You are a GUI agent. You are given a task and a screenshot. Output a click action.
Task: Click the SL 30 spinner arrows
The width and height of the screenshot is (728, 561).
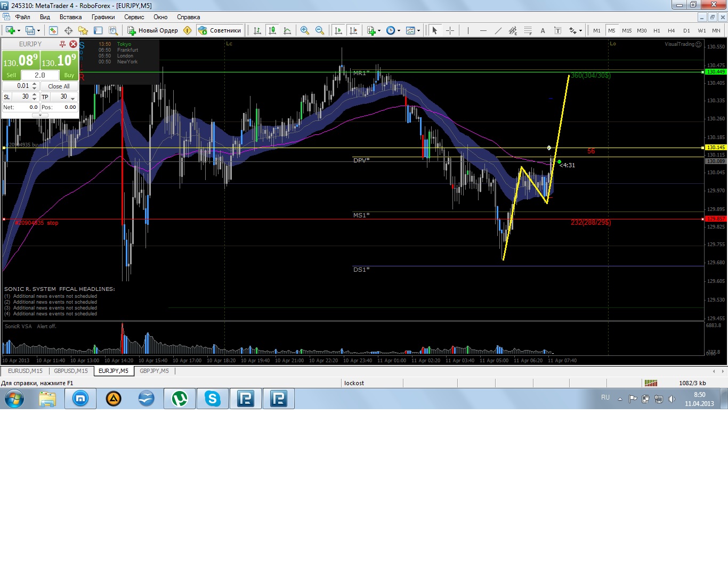coord(35,96)
